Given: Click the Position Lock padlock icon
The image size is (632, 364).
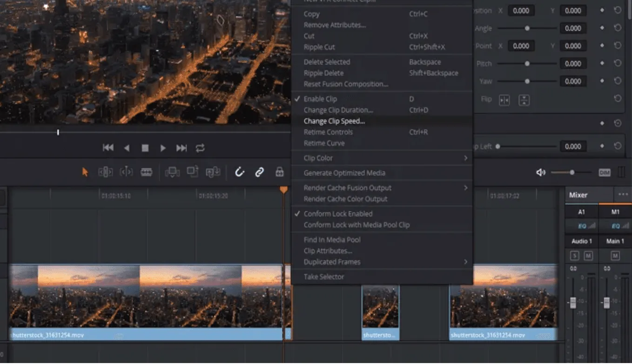Looking at the screenshot, I should point(279,172).
